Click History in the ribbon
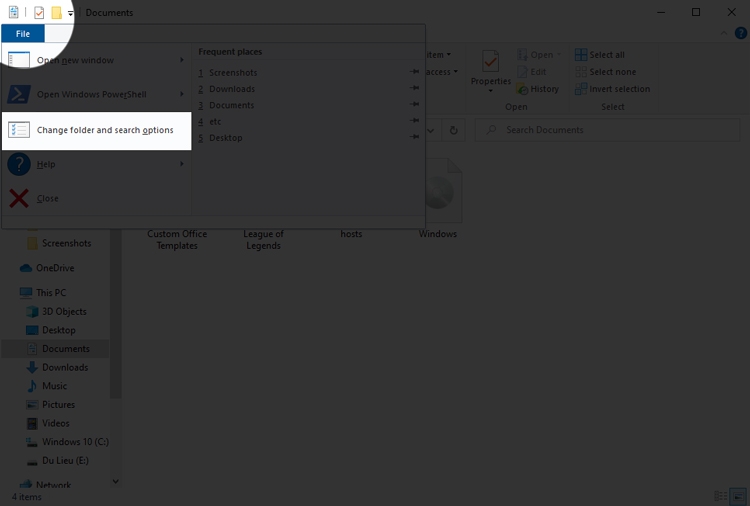The width and height of the screenshot is (750, 506). tap(538, 89)
